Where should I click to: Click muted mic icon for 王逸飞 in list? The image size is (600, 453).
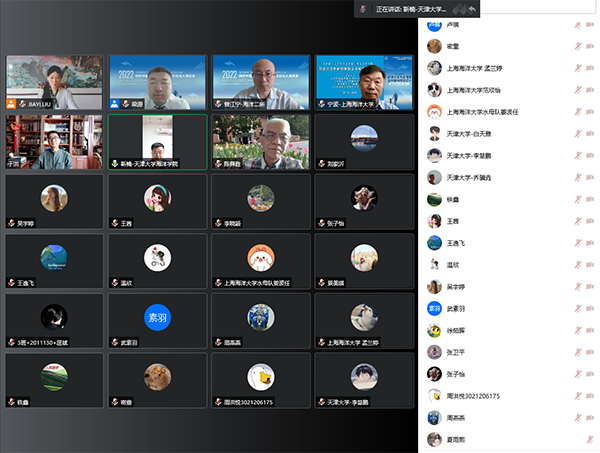tap(578, 243)
